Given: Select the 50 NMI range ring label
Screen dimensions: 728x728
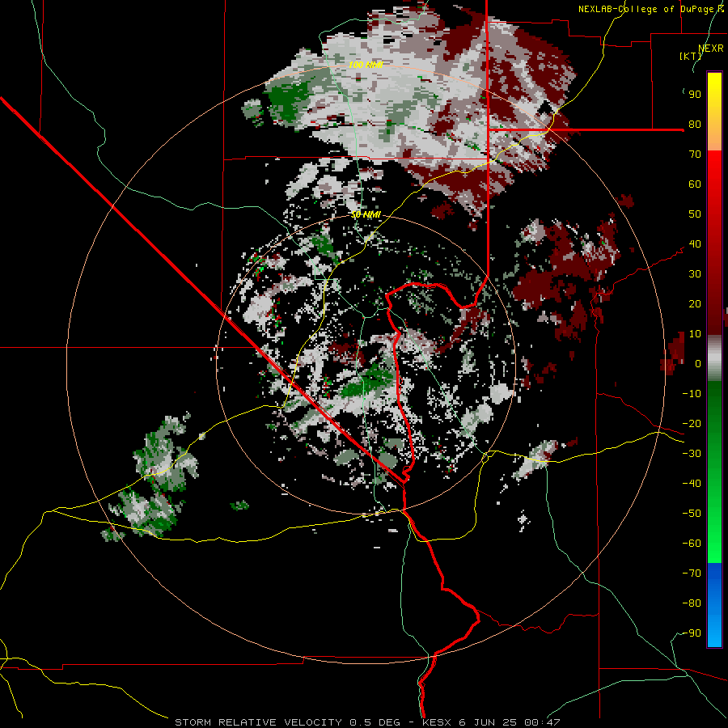Looking at the screenshot, I should 366,214.
